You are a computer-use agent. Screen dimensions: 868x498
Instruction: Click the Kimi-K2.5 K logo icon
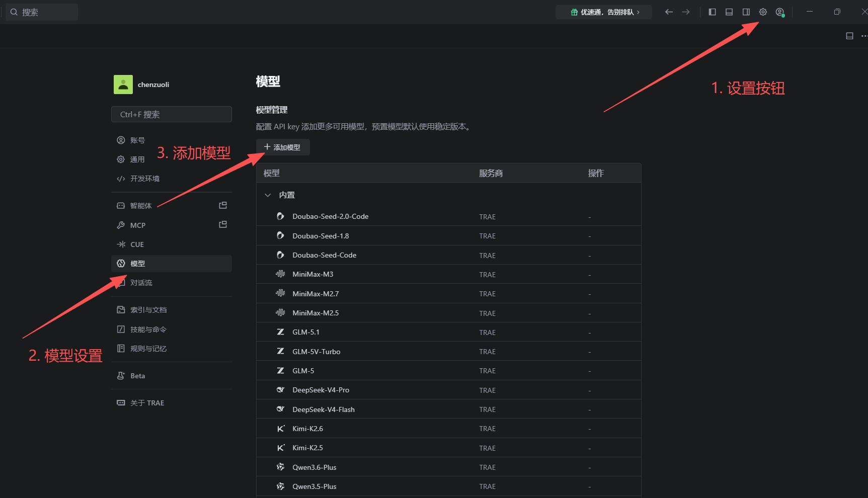click(280, 448)
